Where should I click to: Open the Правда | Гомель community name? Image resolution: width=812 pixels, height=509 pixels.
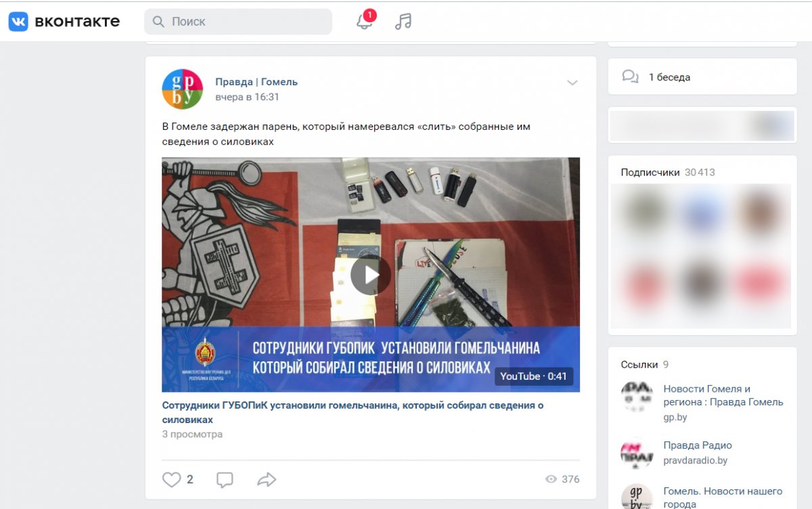(x=256, y=82)
